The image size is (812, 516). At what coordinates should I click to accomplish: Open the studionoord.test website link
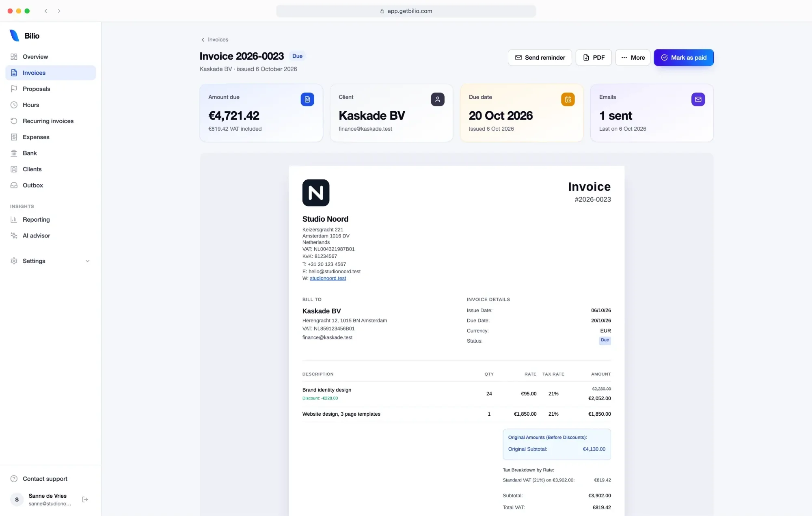click(328, 279)
